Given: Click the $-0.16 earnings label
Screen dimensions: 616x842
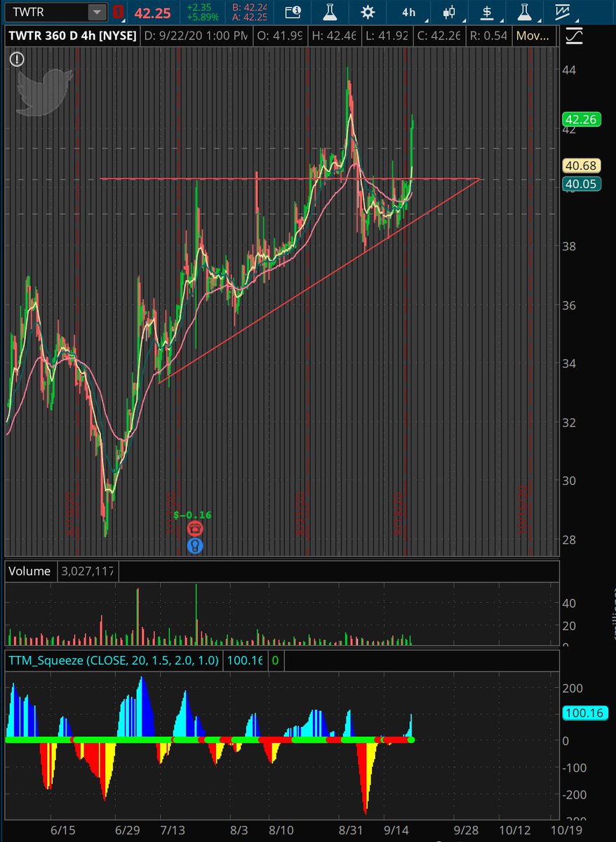Looking at the screenshot, I should click(x=192, y=514).
